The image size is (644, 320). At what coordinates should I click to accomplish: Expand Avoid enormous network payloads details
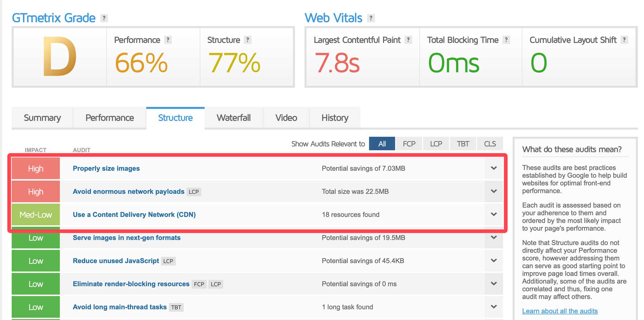coord(493,191)
